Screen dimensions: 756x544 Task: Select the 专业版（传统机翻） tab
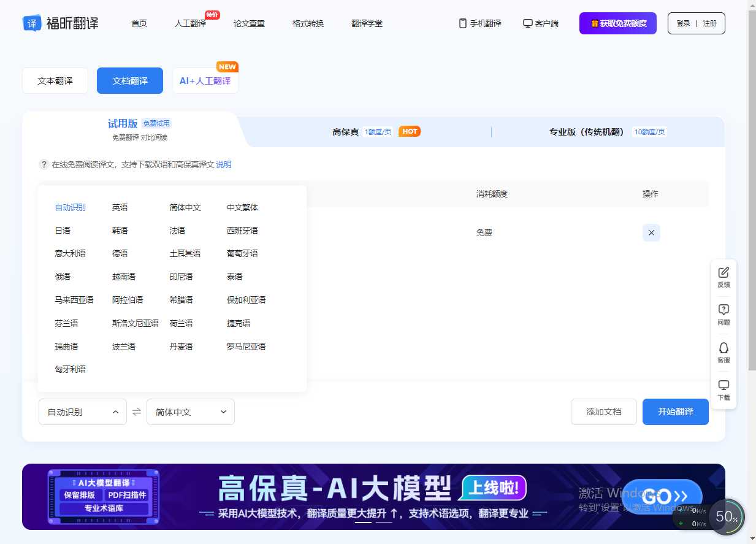coord(608,131)
